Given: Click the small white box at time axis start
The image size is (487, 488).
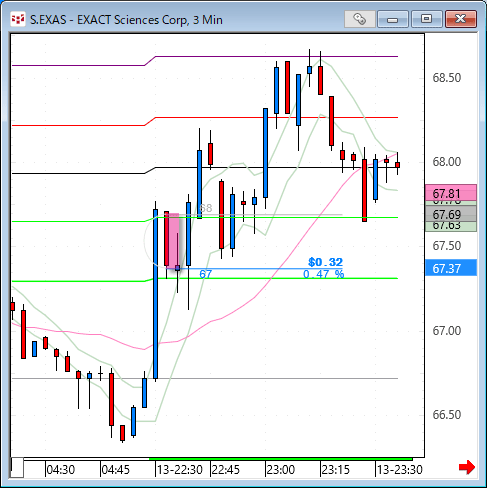Looking at the screenshot, I should point(17,468).
